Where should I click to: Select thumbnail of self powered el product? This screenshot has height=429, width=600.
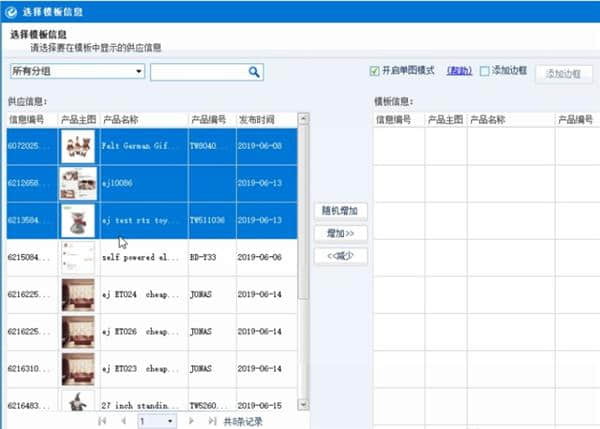click(78, 258)
